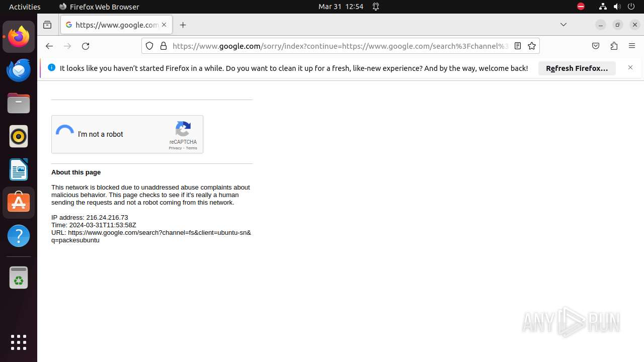Click the I'm not a robot label
This screenshot has height=362, width=644.
[101, 134]
